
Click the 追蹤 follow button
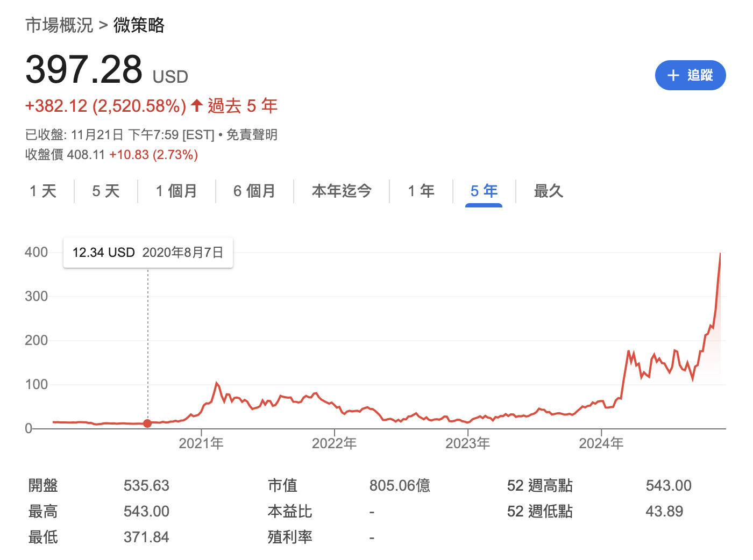(x=690, y=75)
